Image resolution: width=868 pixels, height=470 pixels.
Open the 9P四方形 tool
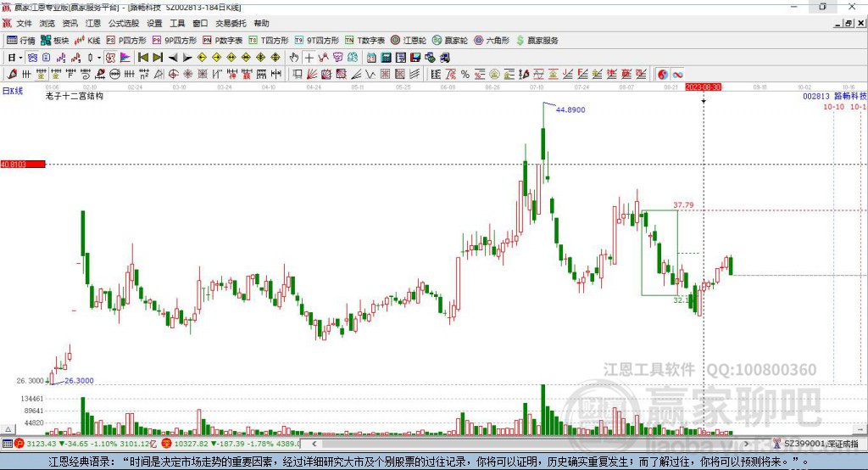coord(175,41)
